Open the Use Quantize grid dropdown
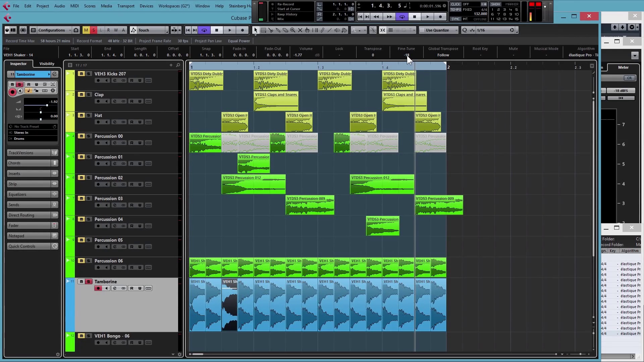Screen dimensions: 644x362 click(x=439, y=30)
